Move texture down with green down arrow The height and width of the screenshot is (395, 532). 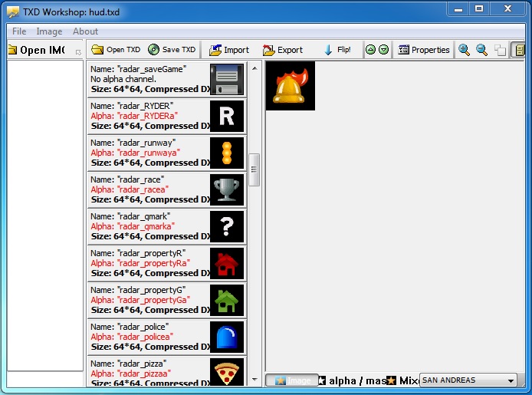(x=383, y=50)
